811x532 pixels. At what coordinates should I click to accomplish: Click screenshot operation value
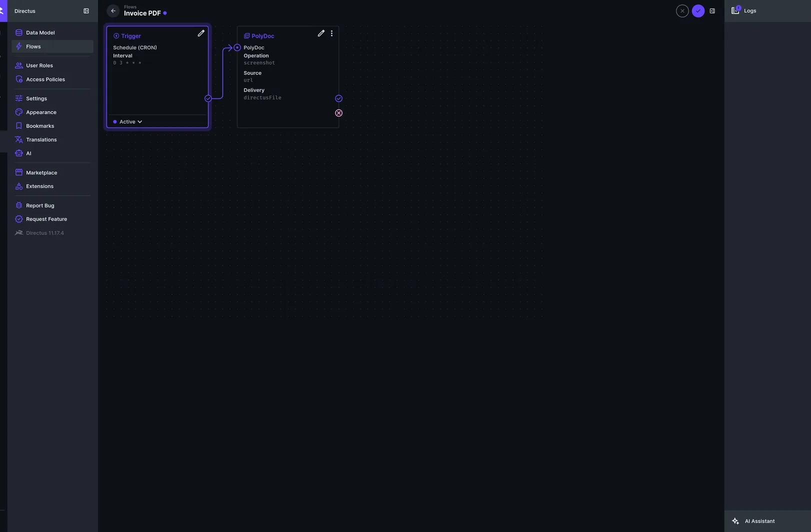coord(259,63)
